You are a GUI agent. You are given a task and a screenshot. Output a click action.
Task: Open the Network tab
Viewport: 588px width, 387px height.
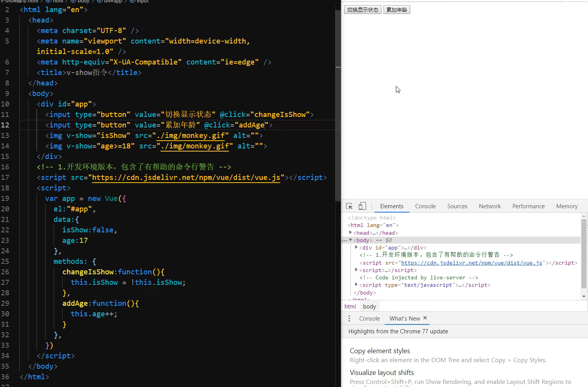pos(490,206)
